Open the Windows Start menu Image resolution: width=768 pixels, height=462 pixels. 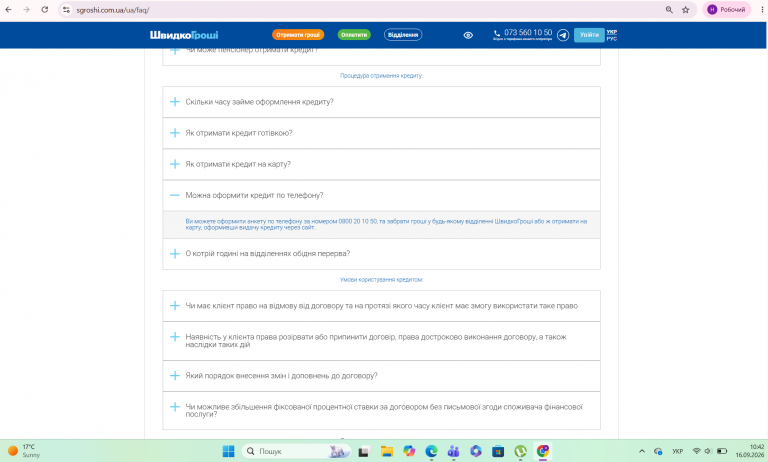click(x=228, y=451)
